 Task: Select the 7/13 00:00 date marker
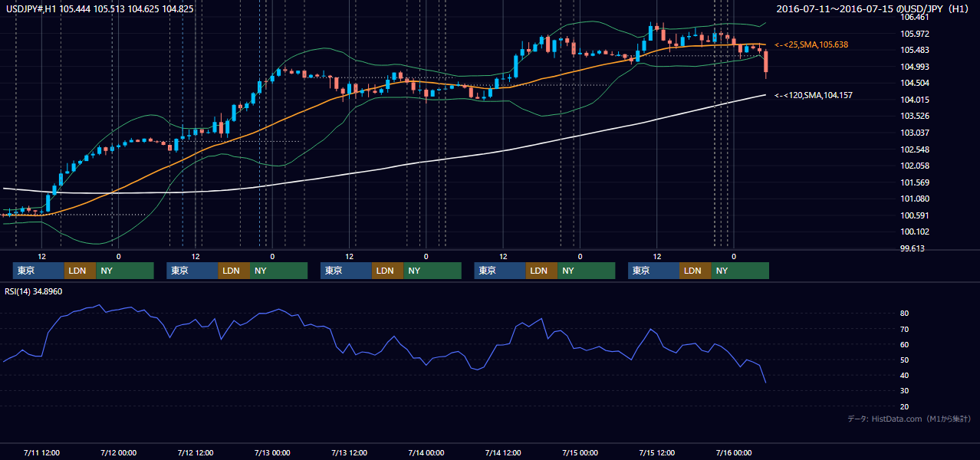[x=271, y=452]
